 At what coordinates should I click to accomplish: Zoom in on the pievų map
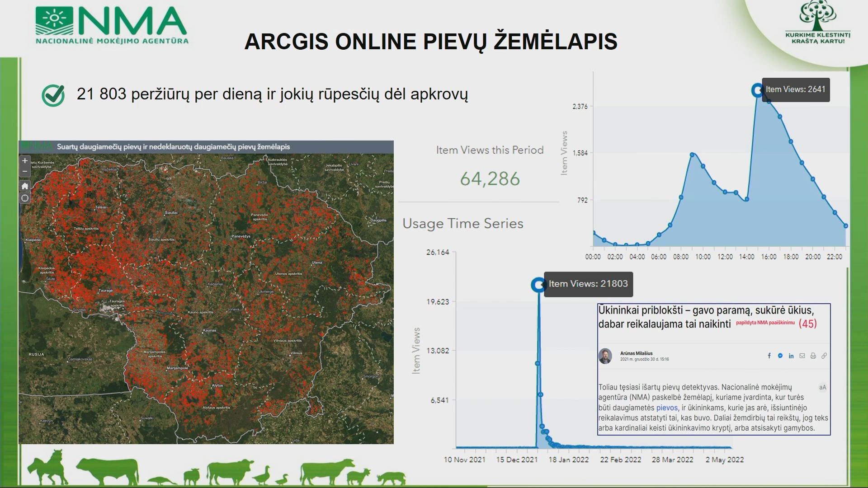pos(25,160)
